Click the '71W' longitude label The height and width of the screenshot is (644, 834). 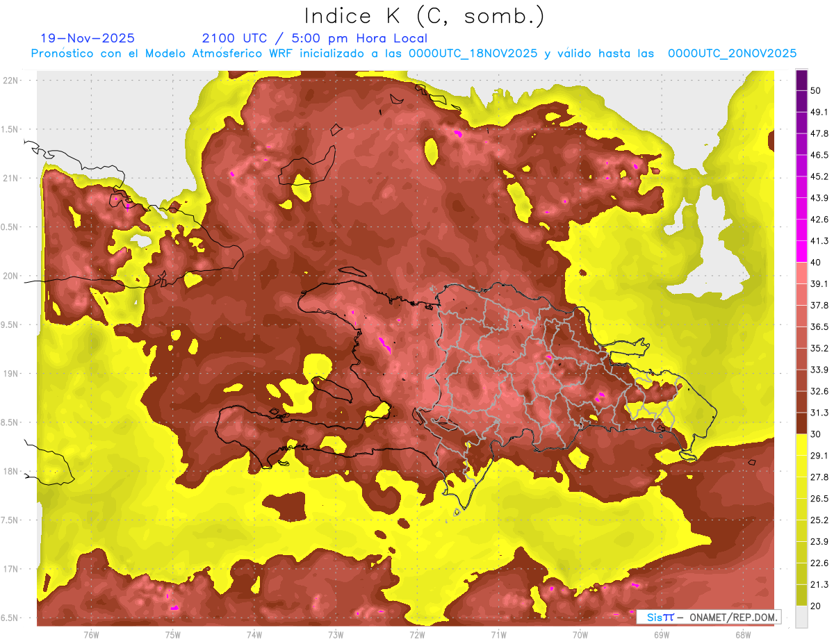click(x=498, y=635)
